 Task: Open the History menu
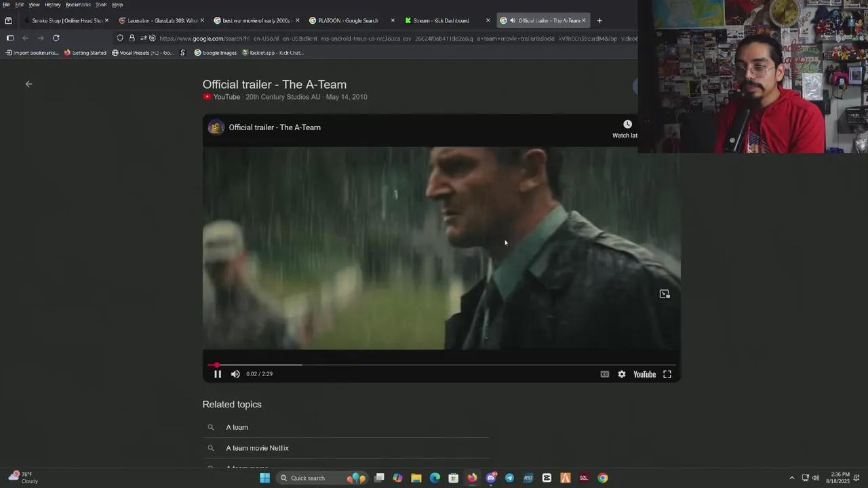52,5
